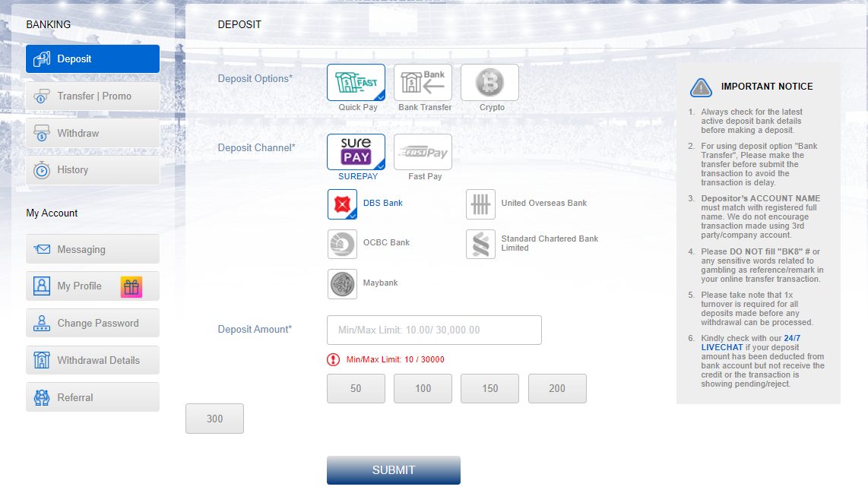Viewport: 868px width, 493px height.
Task: Click the gift icon beside My Profile
Action: pos(131,286)
